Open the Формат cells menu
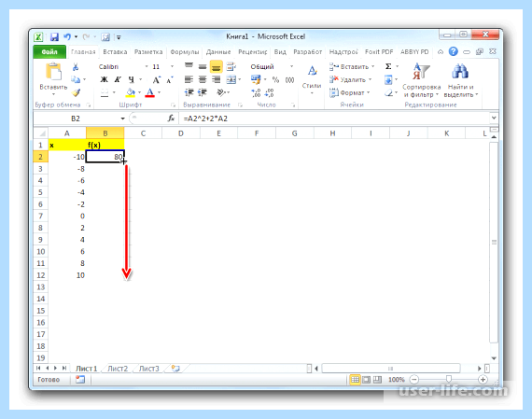Viewport: 532px width, 419px height. click(x=349, y=92)
